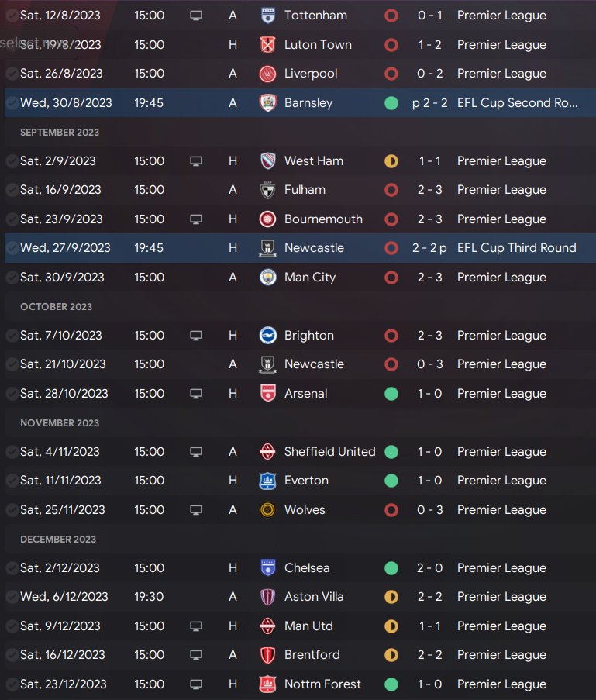Click TV broadcast icon on West Ham fixture
This screenshot has height=700, width=596.
coord(196,161)
